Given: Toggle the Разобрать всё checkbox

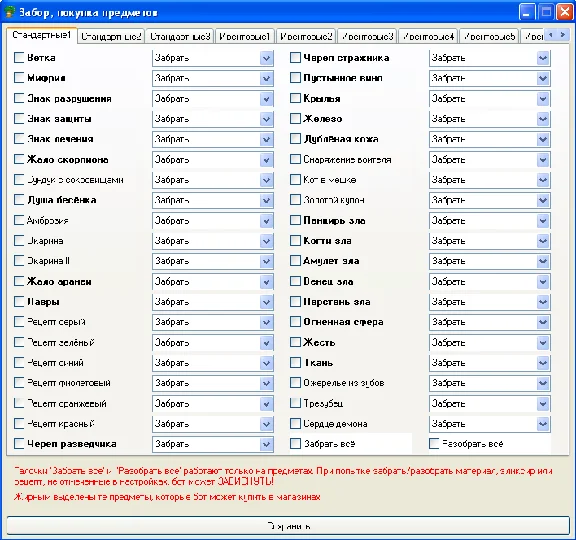Looking at the screenshot, I should [x=434, y=443].
